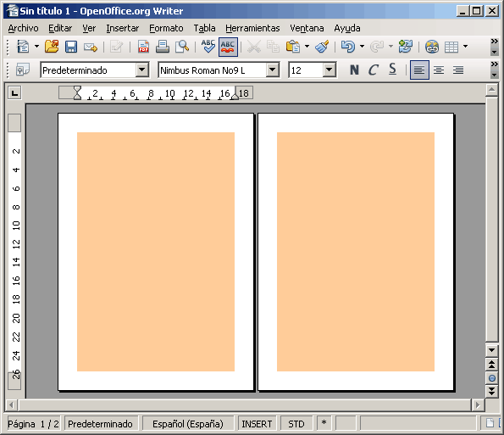Click the Redo arrow icon
This screenshot has width=504, height=435.
pos(377,47)
